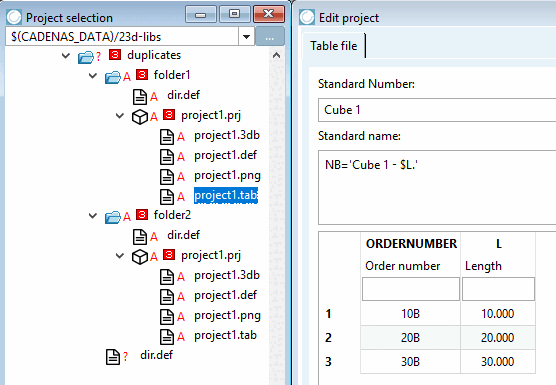556x385 pixels.
Task: Click the document icon of bottom dir.def
Action: pos(113,357)
